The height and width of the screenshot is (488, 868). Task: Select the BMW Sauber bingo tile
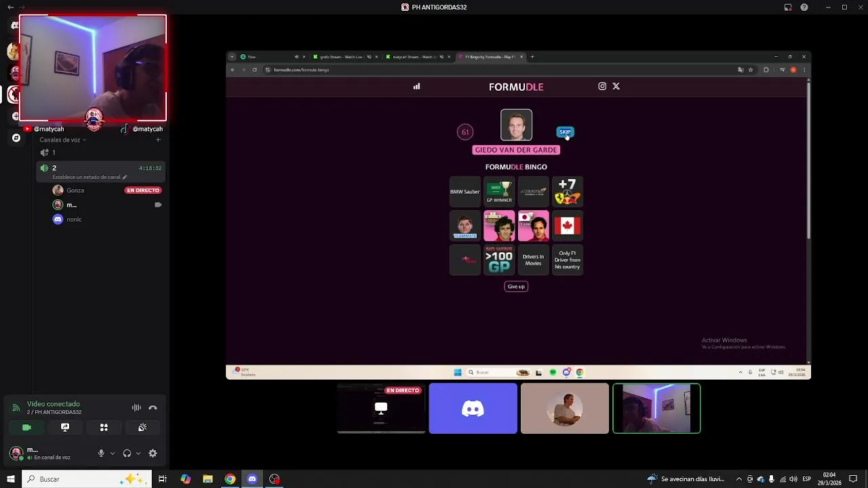point(465,192)
